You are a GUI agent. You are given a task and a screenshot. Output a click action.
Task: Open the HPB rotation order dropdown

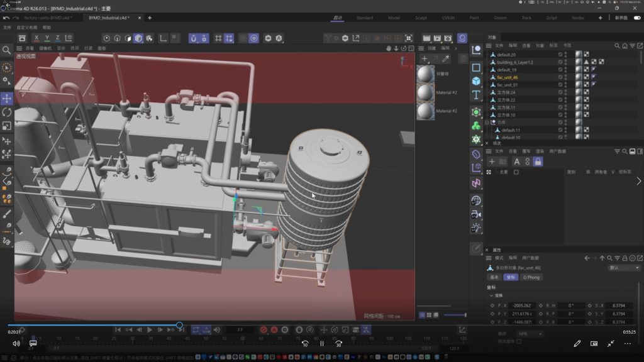tap(530, 334)
